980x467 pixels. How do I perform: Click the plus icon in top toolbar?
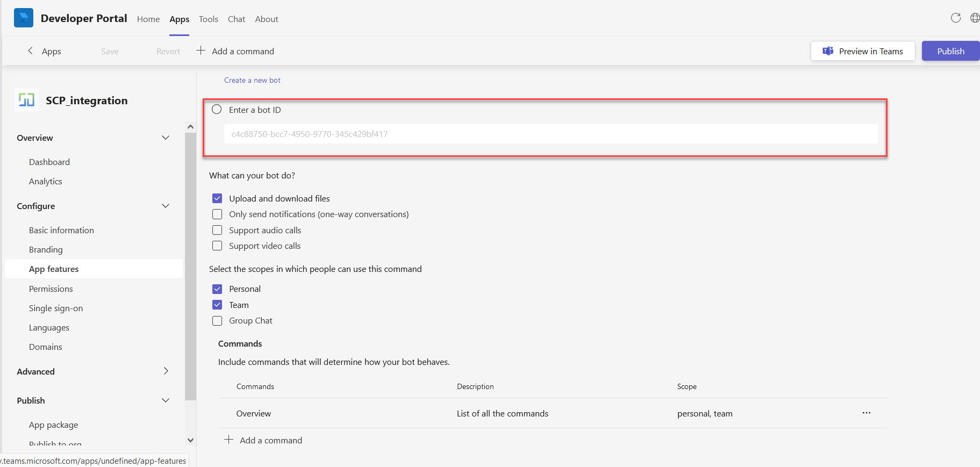pos(201,51)
